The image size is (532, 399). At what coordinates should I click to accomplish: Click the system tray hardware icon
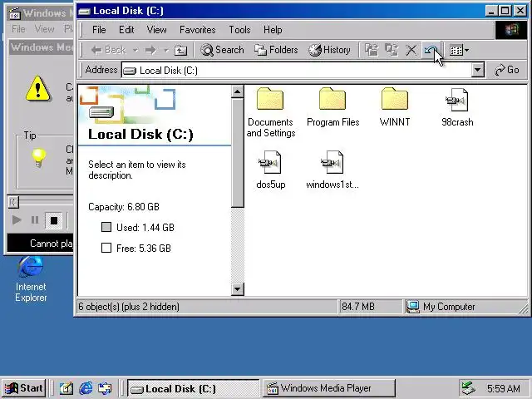pos(468,388)
